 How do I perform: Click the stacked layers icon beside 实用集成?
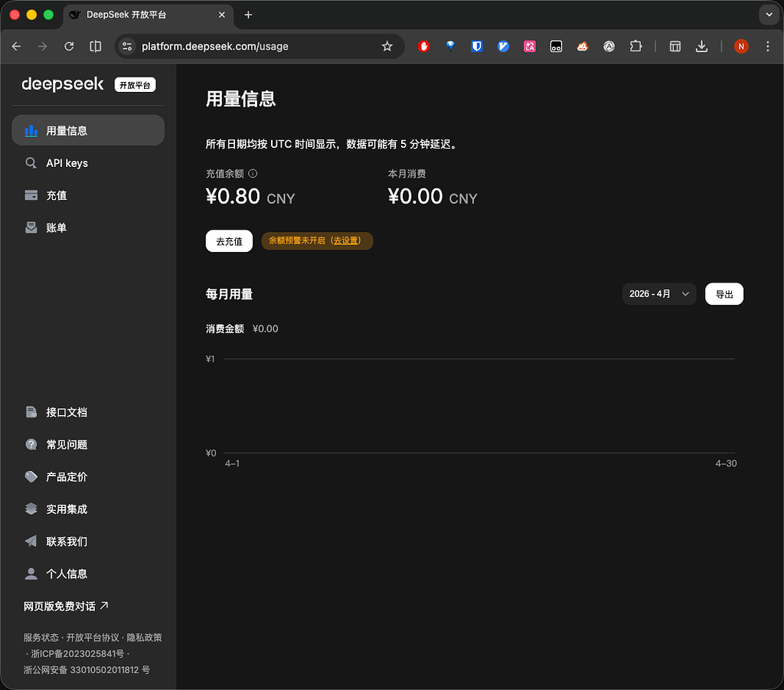(x=31, y=509)
